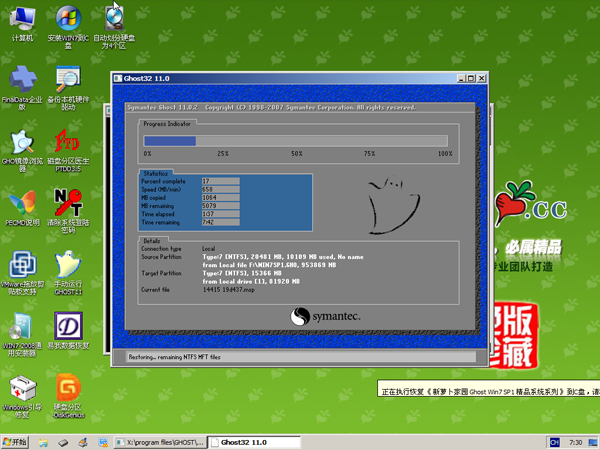
Task: Open PECMD说明 desktop icon
Action: pos(22,208)
